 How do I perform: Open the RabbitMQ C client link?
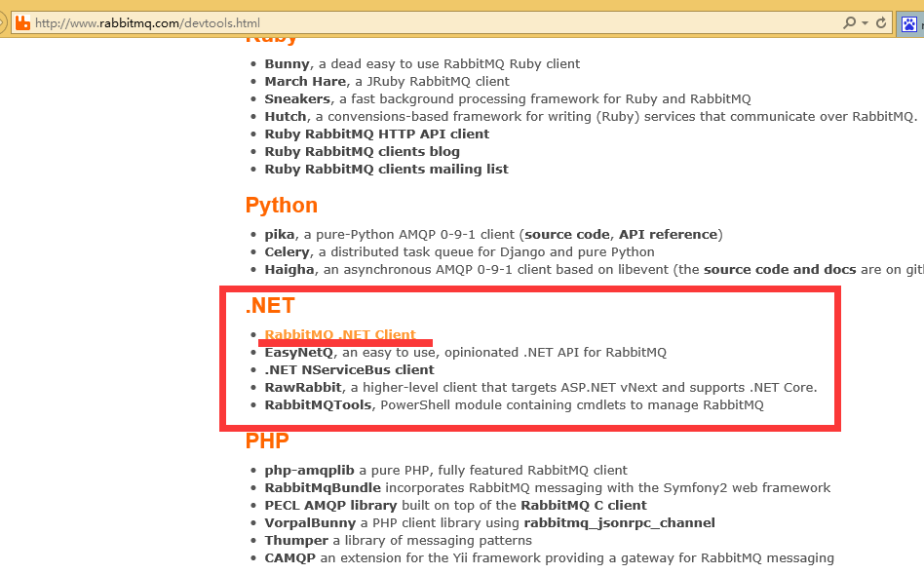click(x=584, y=506)
